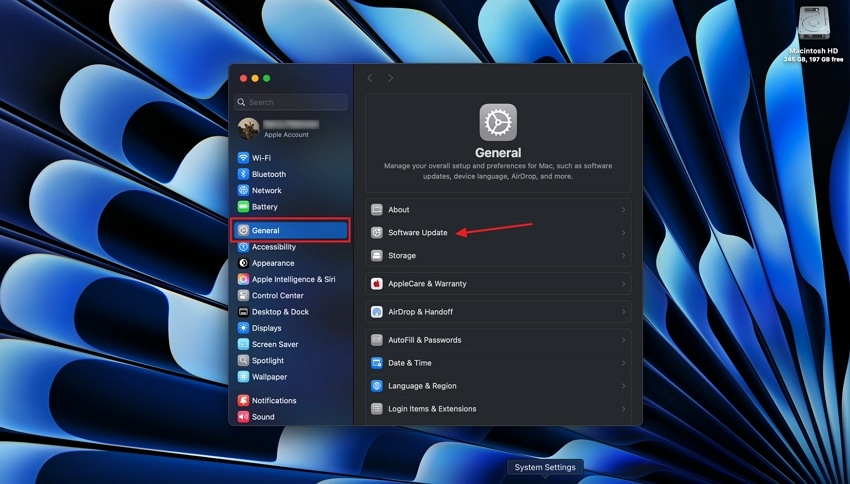Select Accessibility label in sidebar
The width and height of the screenshot is (850, 484).
(x=274, y=247)
